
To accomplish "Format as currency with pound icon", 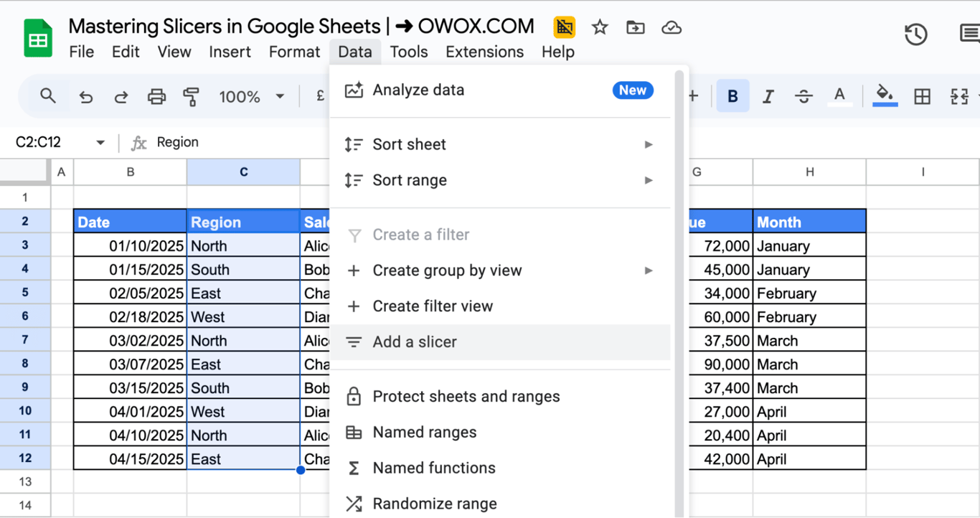I will (x=320, y=96).
